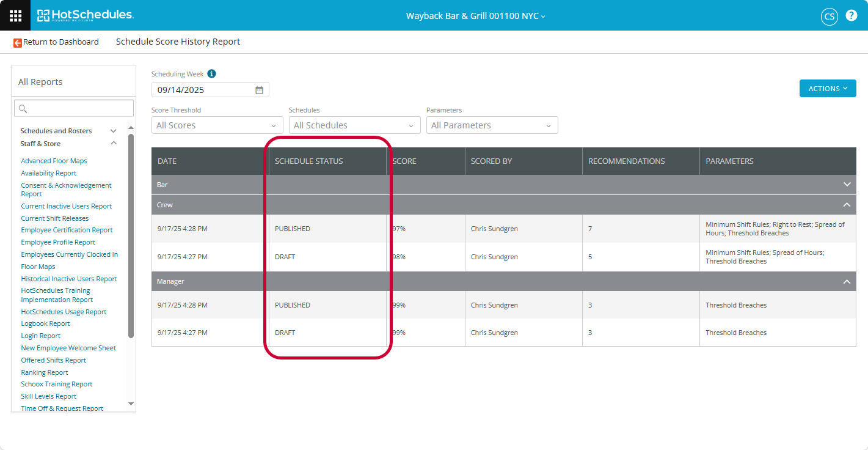This screenshot has height=450, width=868.
Task: Open the Ranking Report
Action: tap(45, 372)
